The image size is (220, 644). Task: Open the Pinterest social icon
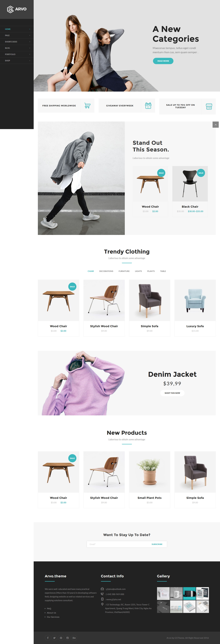tap(61, 638)
